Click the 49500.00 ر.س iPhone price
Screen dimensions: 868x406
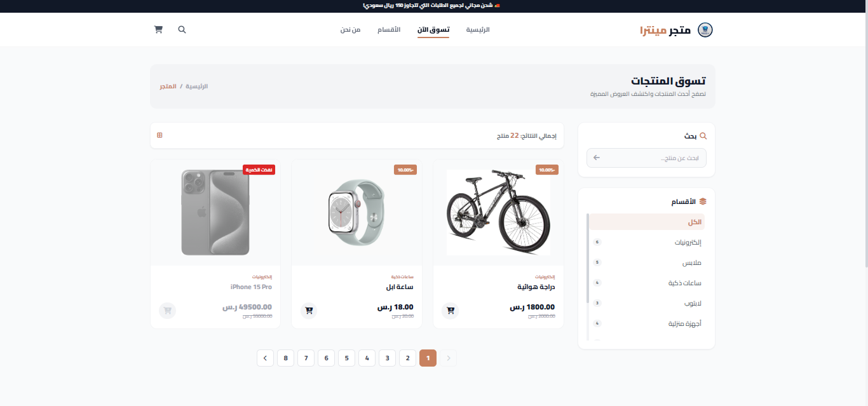[x=247, y=307]
